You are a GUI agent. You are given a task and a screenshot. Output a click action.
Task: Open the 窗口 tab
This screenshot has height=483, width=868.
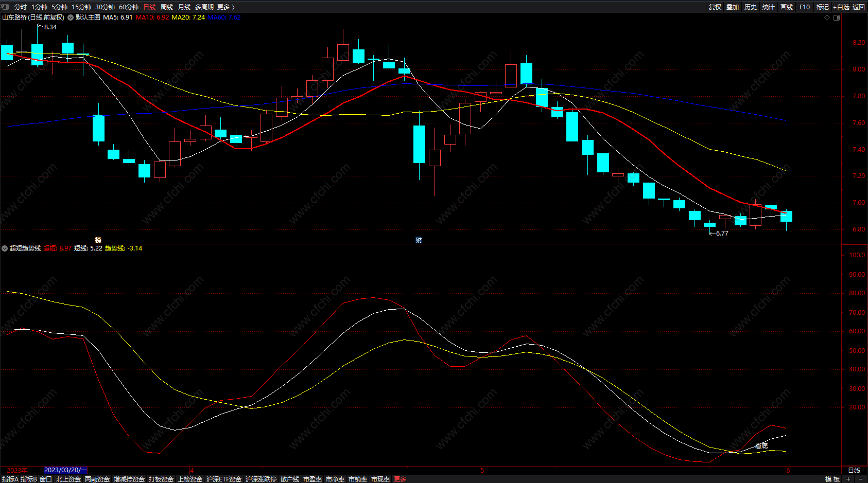(x=46, y=479)
